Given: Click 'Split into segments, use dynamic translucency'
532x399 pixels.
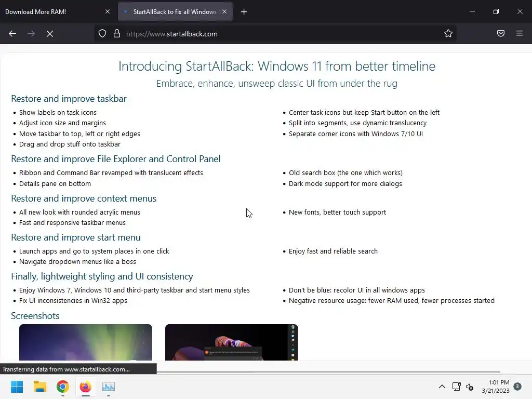Looking at the screenshot, I should 357,123.
